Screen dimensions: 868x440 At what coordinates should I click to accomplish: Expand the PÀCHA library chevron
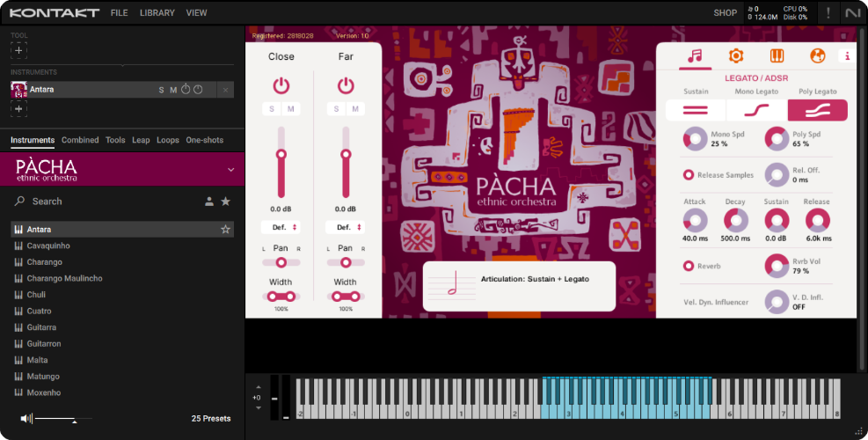230,170
